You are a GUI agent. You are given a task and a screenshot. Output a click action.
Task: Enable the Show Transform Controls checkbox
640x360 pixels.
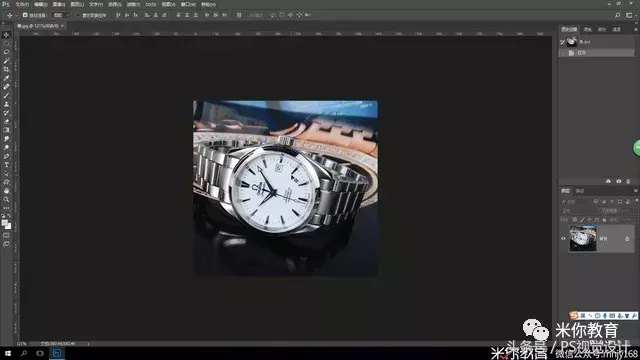(x=78, y=15)
